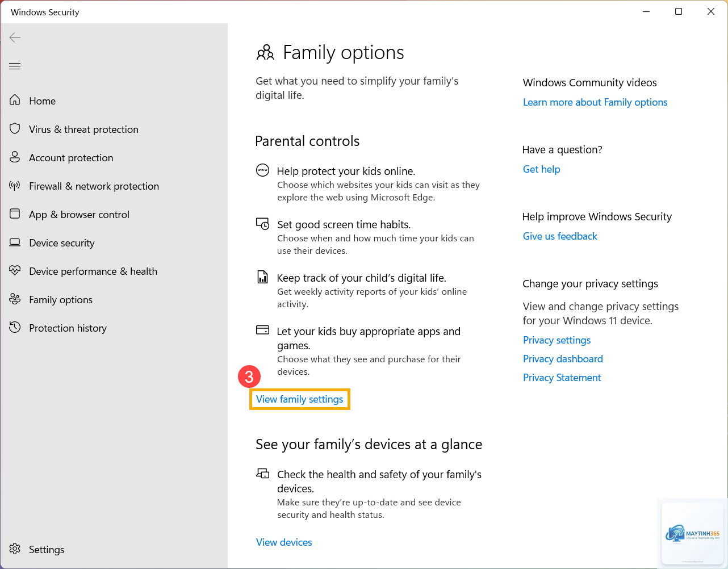Viewport: 728px width, 569px height.
Task: Click the View family settings link
Action: tap(299, 399)
